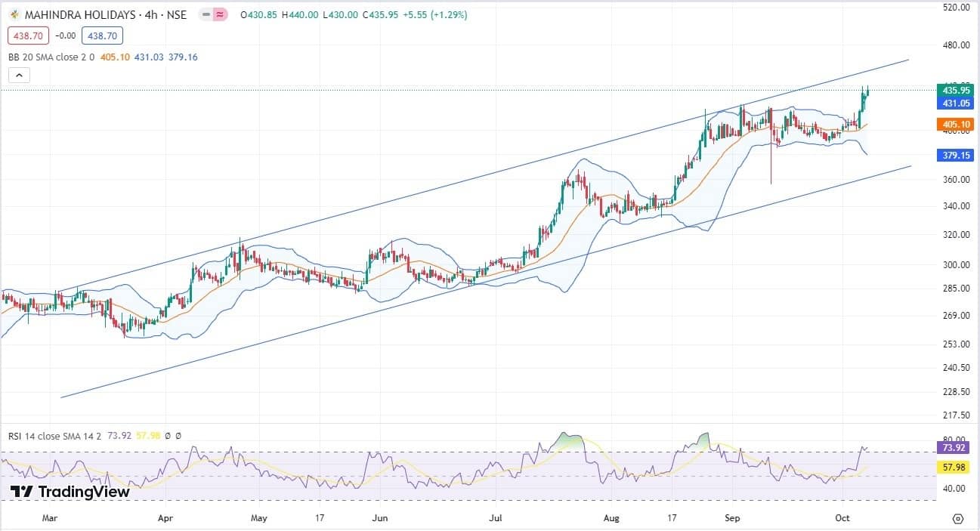Click the green 435.95 current price label
980x531 pixels.
pyautogui.click(x=954, y=90)
